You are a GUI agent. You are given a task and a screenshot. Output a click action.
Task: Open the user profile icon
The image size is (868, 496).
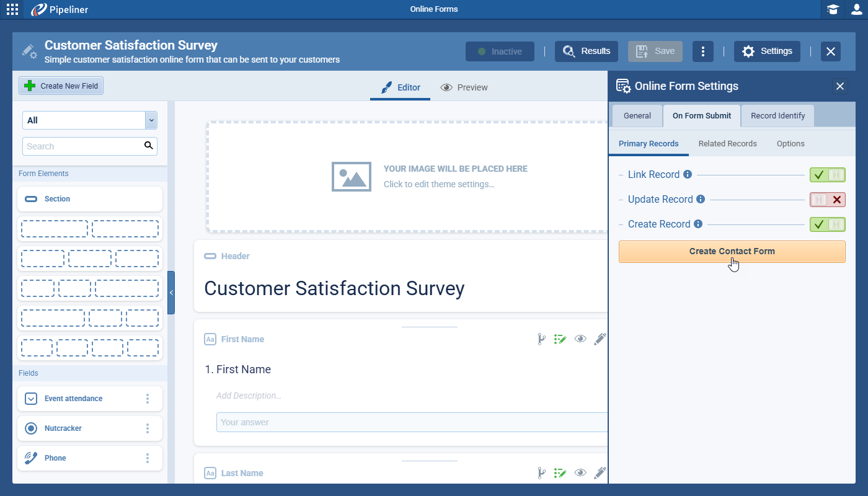856,9
